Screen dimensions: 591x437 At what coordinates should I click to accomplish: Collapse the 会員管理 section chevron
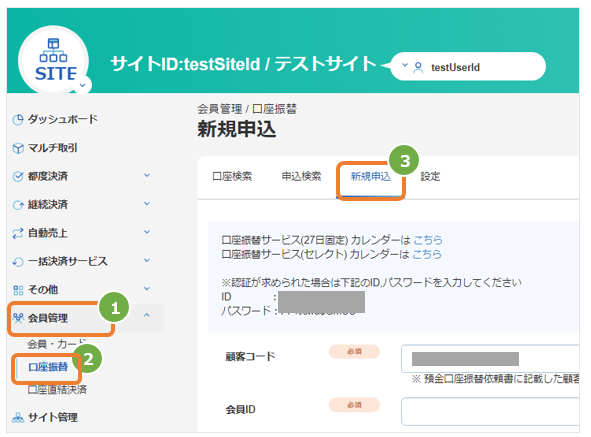tap(147, 315)
